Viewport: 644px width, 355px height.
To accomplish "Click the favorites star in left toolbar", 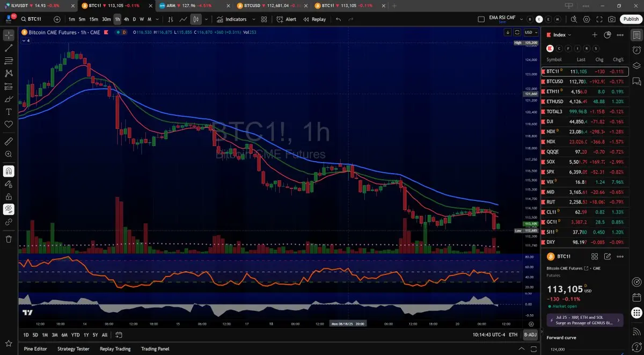I will pyautogui.click(x=9, y=343).
